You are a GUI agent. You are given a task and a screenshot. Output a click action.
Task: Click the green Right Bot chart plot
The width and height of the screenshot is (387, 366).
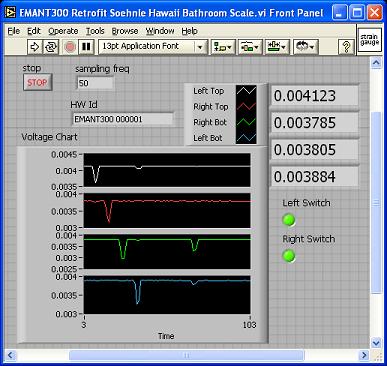(x=167, y=252)
